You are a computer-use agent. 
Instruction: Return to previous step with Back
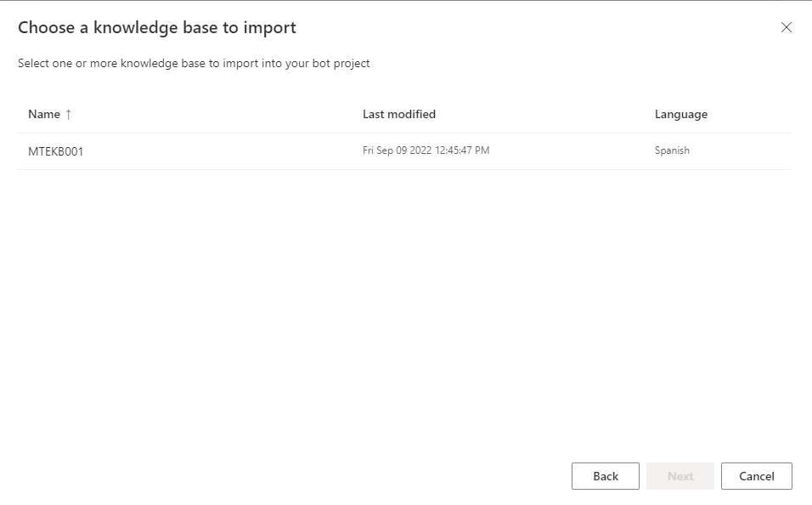pos(605,476)
